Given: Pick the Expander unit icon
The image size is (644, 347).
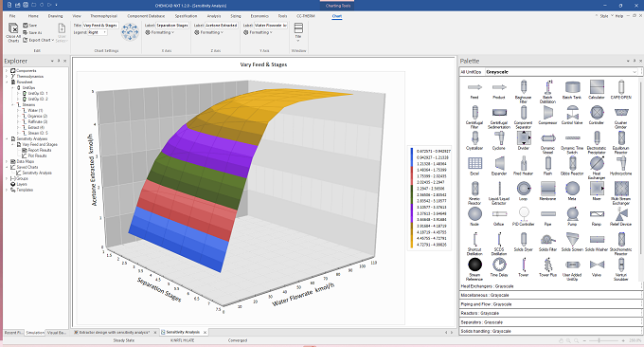Looking at the screenshot, I should point(499,163).
